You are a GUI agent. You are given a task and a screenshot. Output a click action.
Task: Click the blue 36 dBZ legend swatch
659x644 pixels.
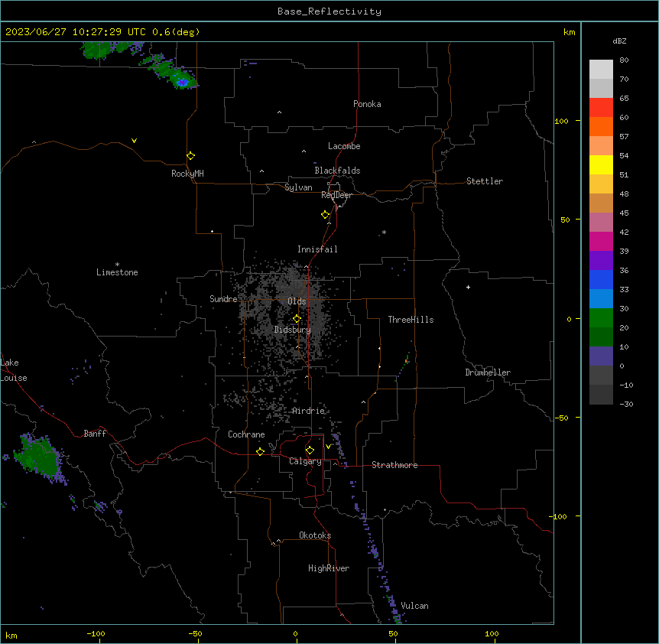pyautogui.click(x=601, y=279)
